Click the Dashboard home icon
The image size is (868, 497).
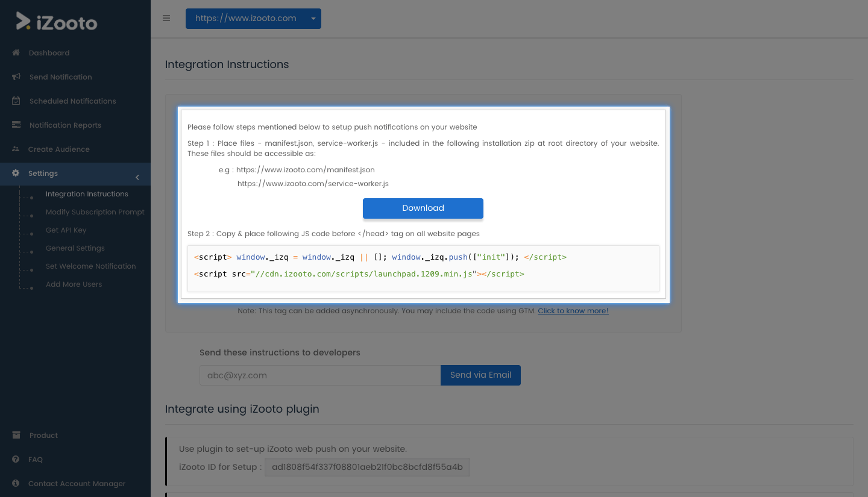click(x=16, y=52)
